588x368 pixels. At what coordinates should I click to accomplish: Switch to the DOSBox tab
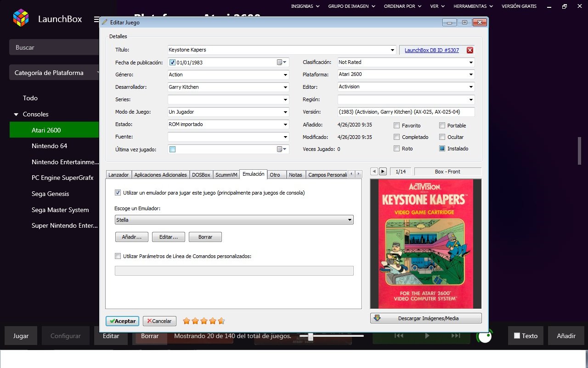coord(201,175)
